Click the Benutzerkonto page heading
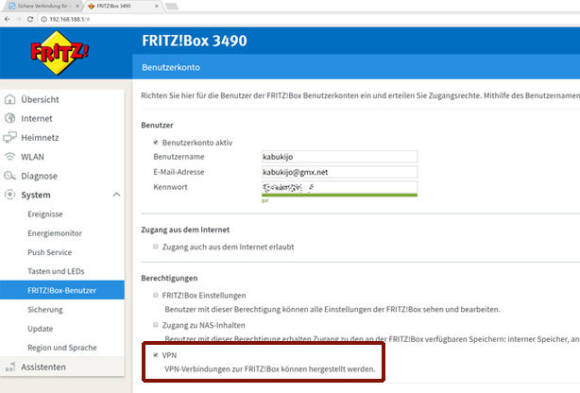Image resolution: width=580 pixels, height=393 pixels. pyautogui.click(x=171, y=67)
